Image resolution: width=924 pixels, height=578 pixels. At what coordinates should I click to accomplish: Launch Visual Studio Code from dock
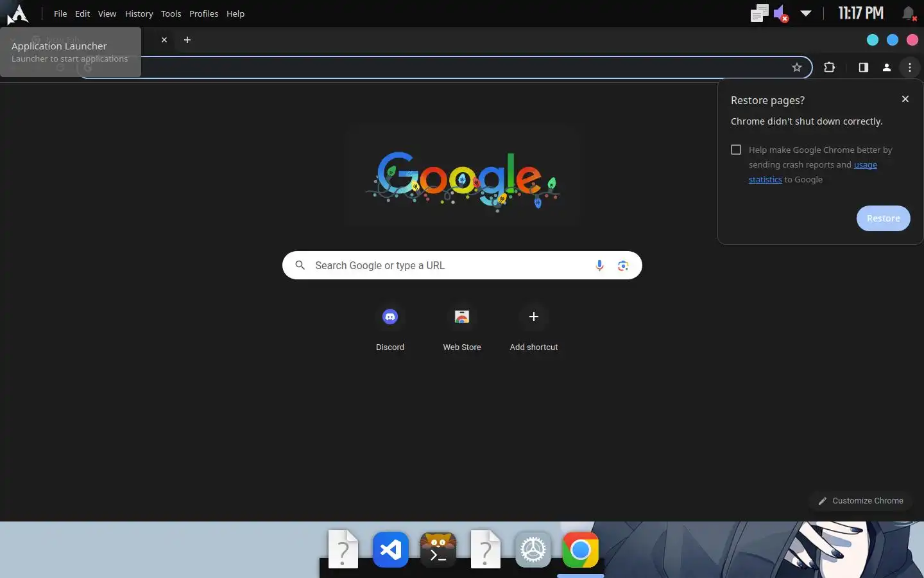(391, 550)
